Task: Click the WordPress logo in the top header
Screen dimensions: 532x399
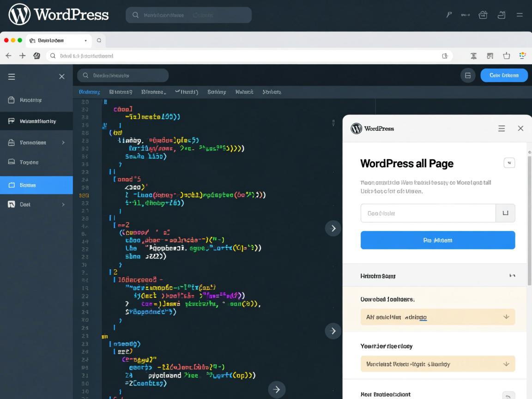Action: (x=19, y=14)
